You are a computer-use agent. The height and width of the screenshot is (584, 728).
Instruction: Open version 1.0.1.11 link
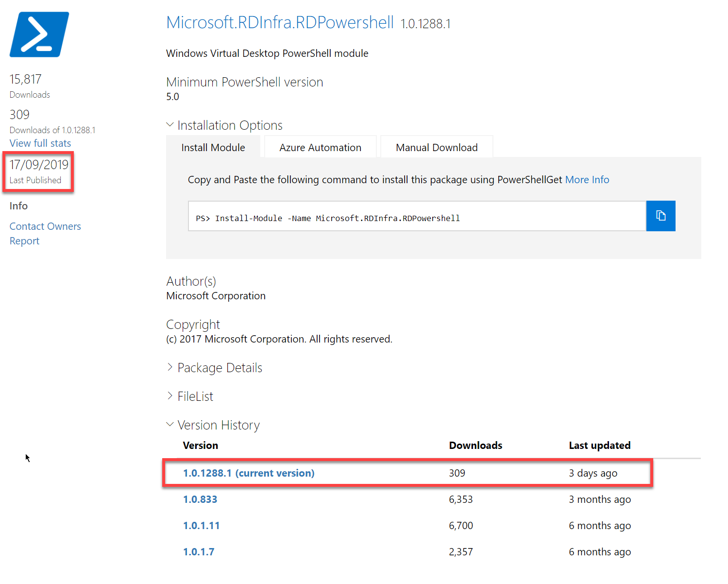(x=201, y=526)
